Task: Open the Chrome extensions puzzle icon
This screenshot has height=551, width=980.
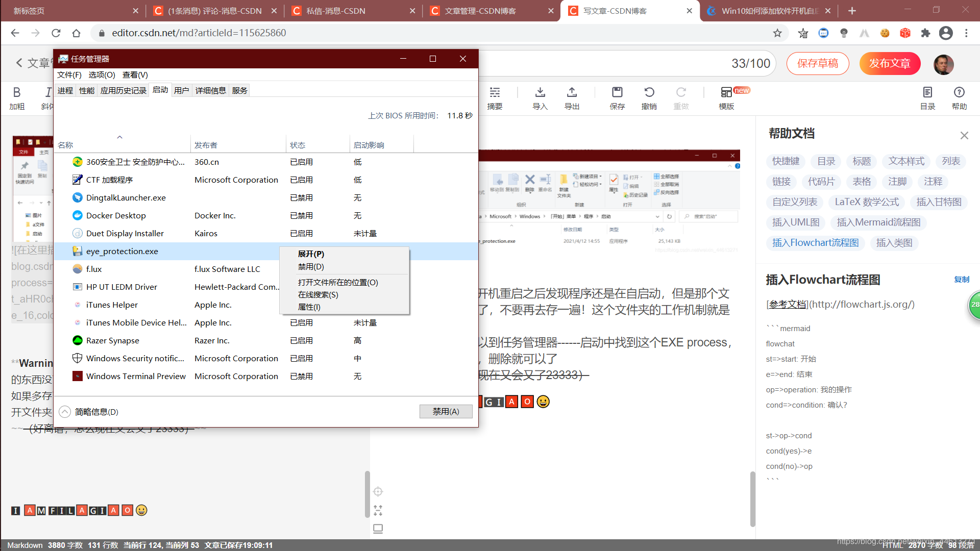Action: coord(925,33)
